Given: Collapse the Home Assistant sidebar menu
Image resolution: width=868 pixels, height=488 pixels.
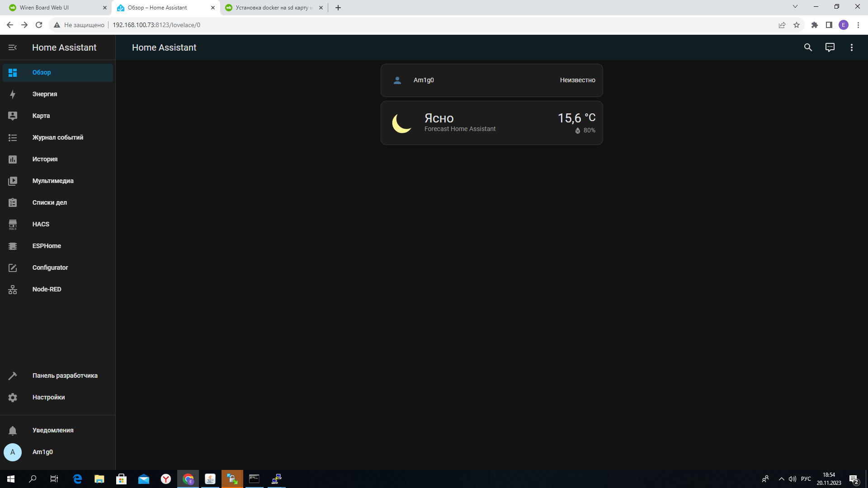Looking at the screenshot, I should [x=13, y=47].
